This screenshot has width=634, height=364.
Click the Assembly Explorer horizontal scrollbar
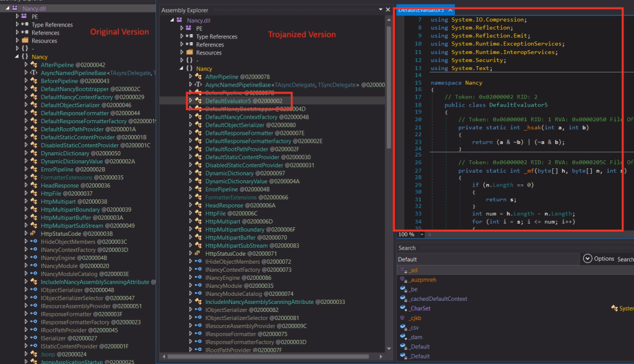click(x=268, y=357)
